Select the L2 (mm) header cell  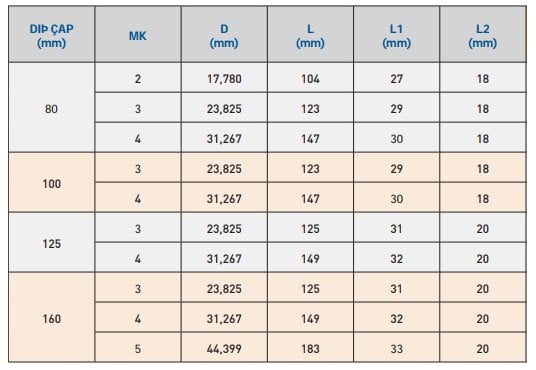pyautogui.click(x=483, y=35)
